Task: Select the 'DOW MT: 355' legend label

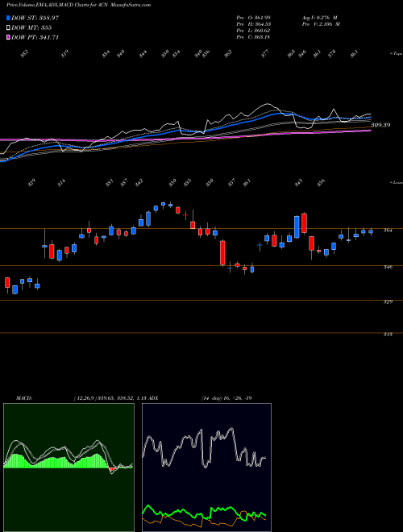Action: (31, 28)
